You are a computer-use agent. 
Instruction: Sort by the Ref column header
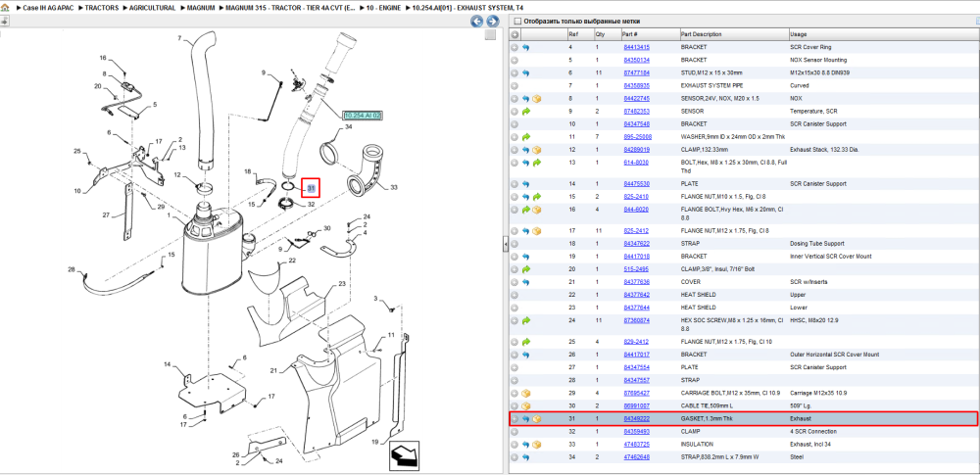coord(580,34)
